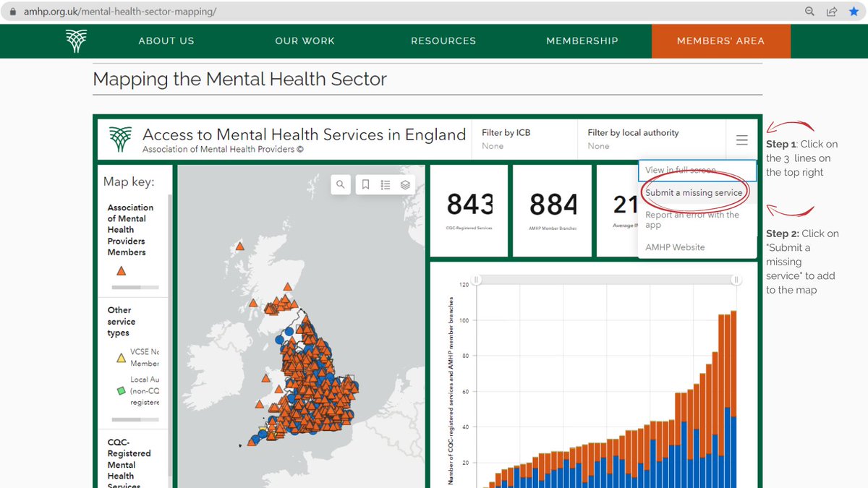Click the yellow triangle VCSE legend symbol

point(121,356)
